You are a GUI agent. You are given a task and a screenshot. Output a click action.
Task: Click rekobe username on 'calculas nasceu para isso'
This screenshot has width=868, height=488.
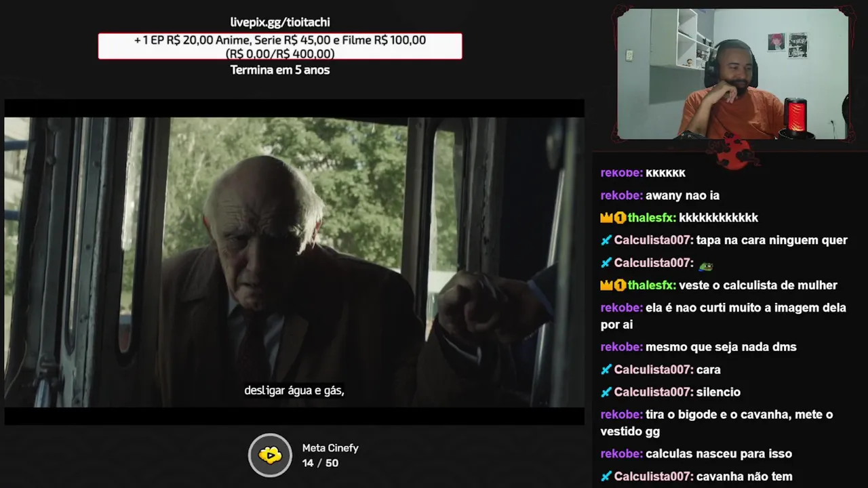(621, 453)
